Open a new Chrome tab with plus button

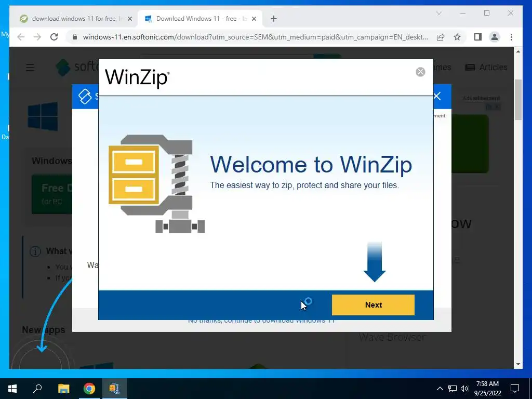tap(274, 19)
